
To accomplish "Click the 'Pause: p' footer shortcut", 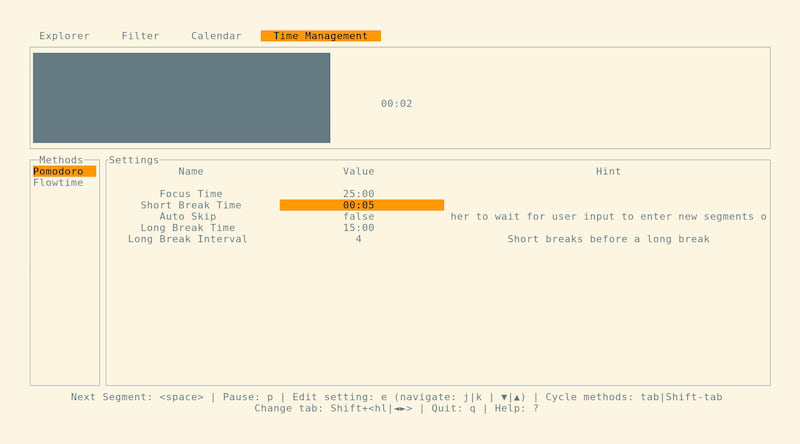I will pos(248,397).
